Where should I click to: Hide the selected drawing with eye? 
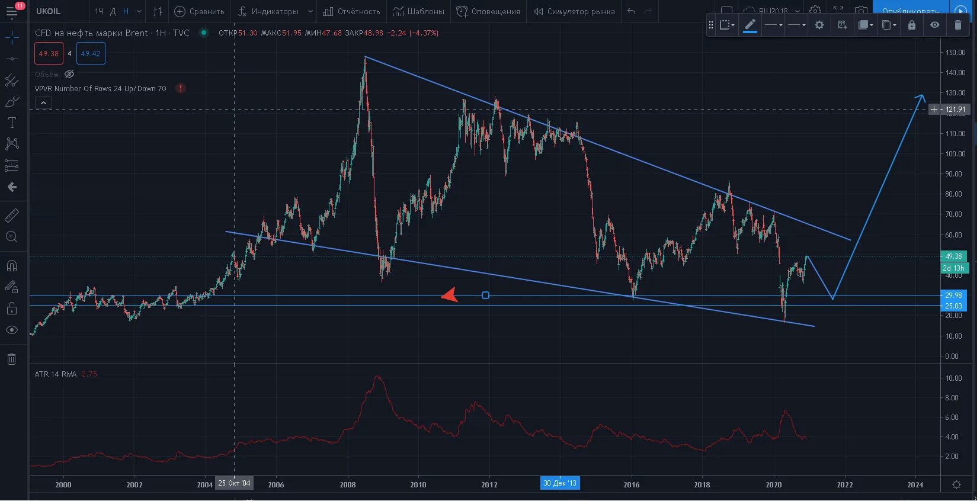tap(934, 25)
